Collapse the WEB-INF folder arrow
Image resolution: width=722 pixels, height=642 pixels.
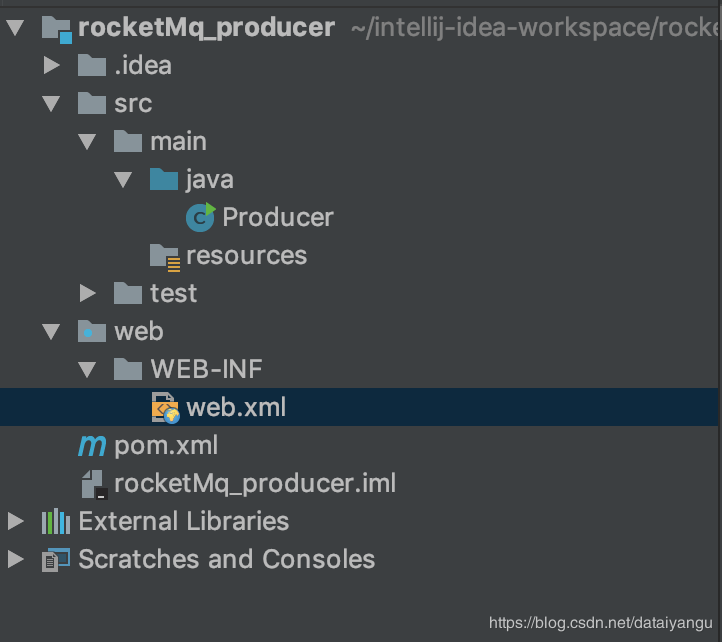(x=87, y=369)
